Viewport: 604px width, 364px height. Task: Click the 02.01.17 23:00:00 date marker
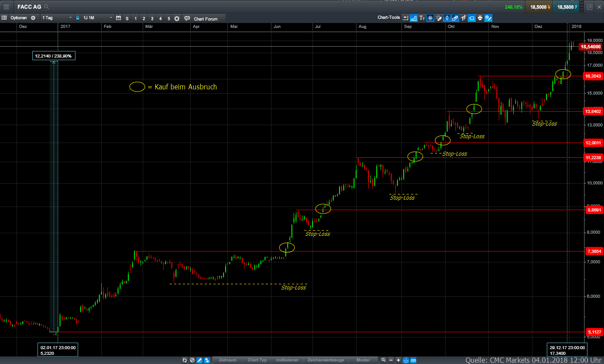click(58, 350)
